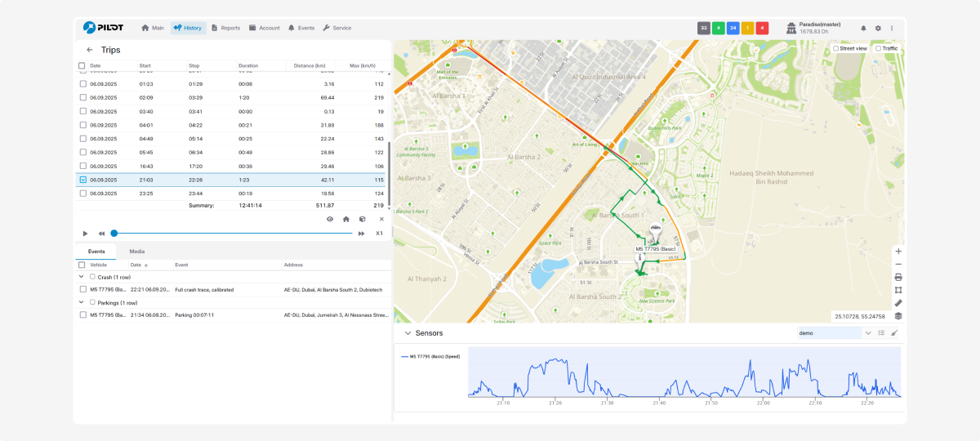Screen dimensions: 980x441
Task: Open the map layers selector
Action: click(898, 316)
